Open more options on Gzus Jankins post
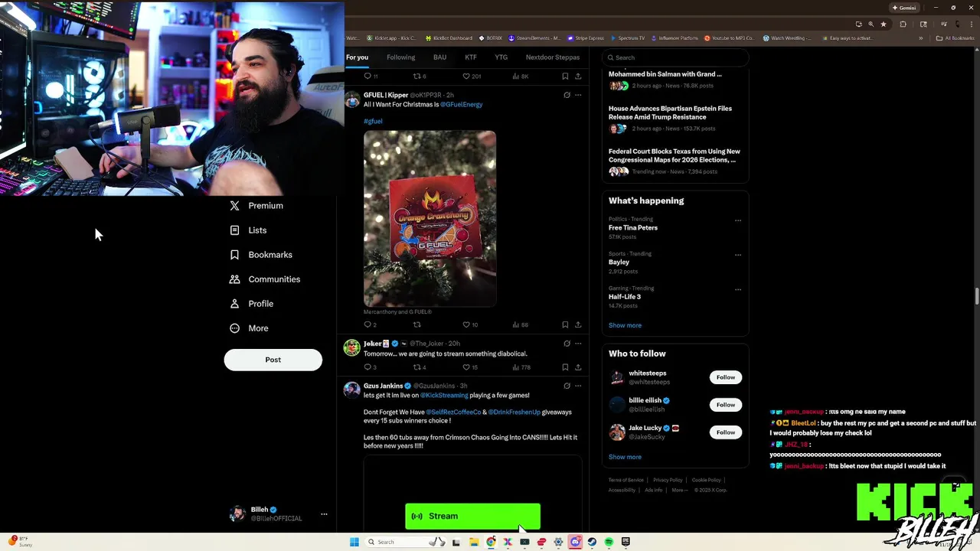The image size is (980, 551). [x=578, y=386]
